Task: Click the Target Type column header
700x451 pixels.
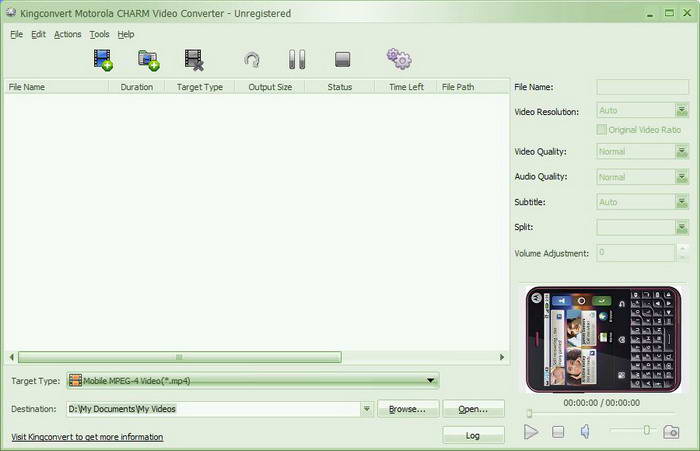Action: point(200,87)
